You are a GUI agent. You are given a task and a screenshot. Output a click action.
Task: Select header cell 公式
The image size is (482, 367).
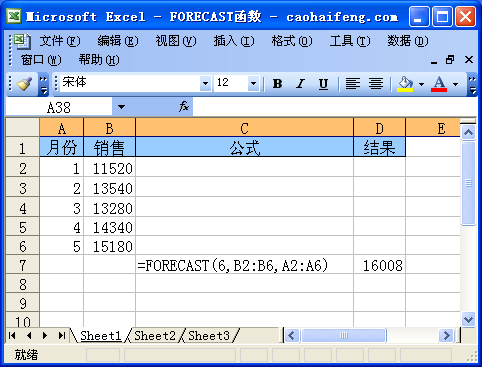(x=245, y=147)
